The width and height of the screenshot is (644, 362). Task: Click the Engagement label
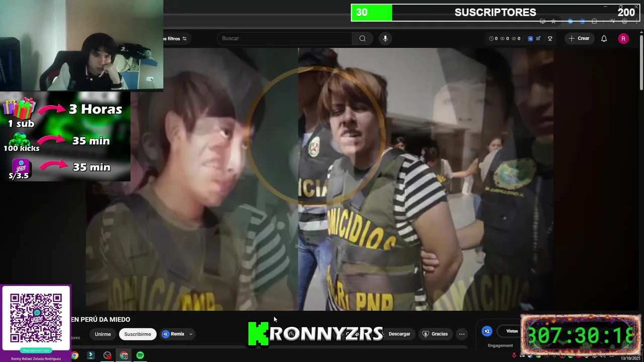pos(500,345)
